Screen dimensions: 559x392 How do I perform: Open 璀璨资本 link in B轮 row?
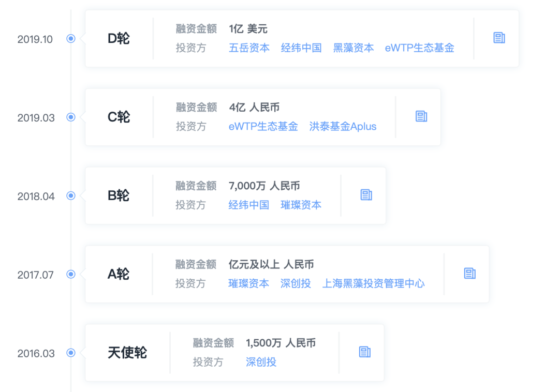point(301,205)
